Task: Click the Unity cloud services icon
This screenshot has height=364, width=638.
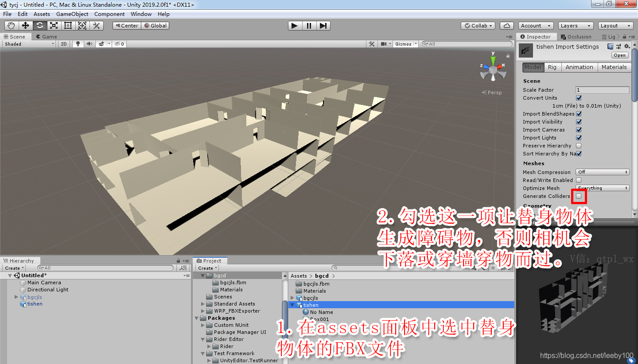Action: [506, 25]
